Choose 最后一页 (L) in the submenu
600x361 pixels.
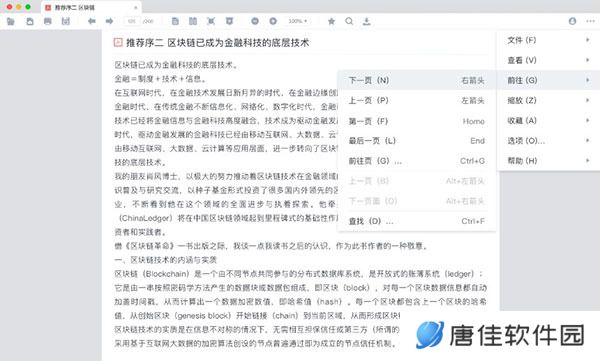417,140
